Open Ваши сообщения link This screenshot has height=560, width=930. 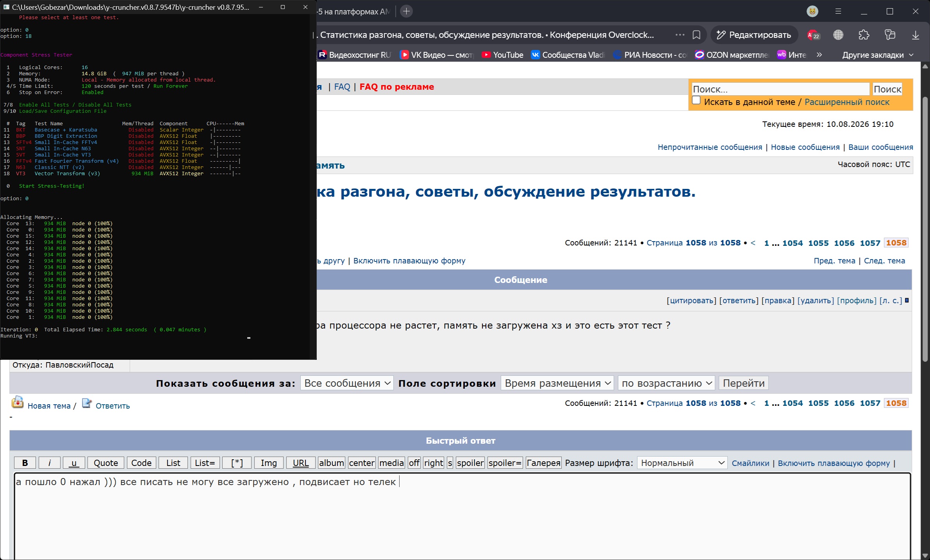tap(880, 147)
